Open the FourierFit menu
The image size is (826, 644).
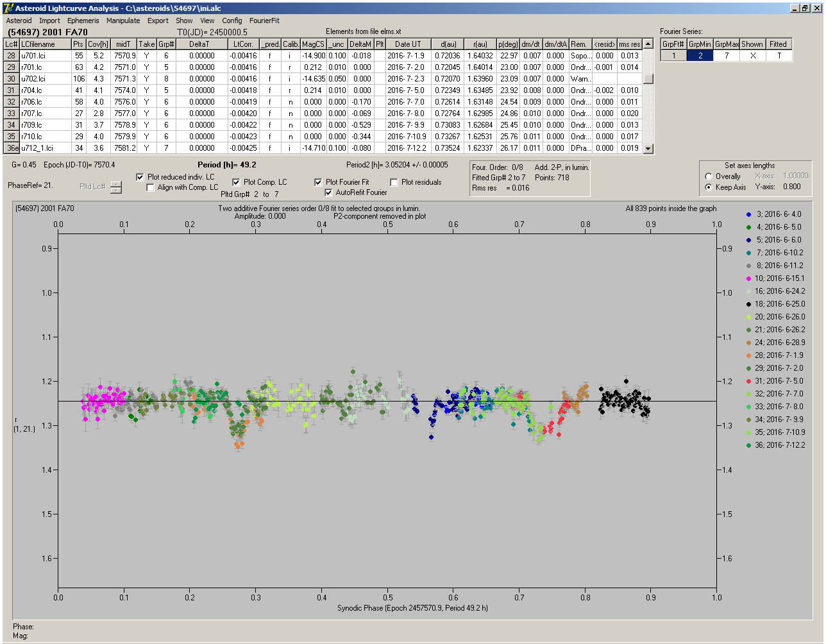[x=264, y=21]
